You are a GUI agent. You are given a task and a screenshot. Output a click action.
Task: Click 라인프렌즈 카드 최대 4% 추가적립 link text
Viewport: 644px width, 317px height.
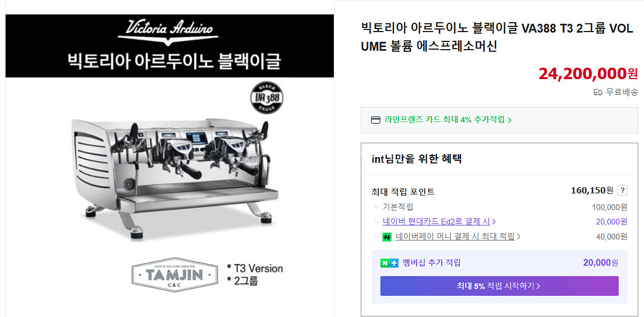pyautogui.click(x=444, y=120)
